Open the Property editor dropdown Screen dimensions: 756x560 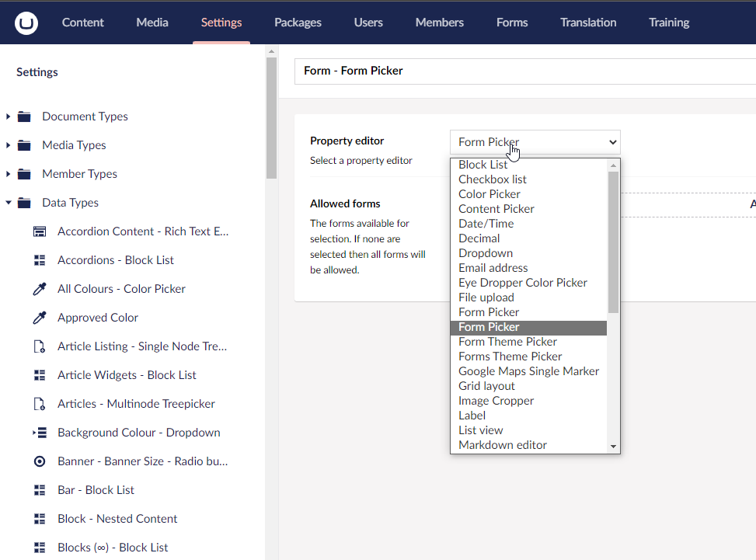point(535,142)
